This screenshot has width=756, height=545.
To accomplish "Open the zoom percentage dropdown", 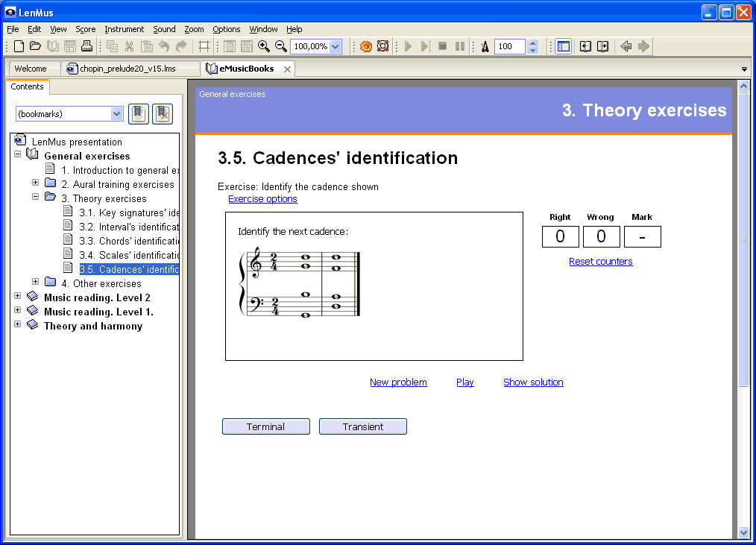I will pyautogui.click(x=336, y=46).
